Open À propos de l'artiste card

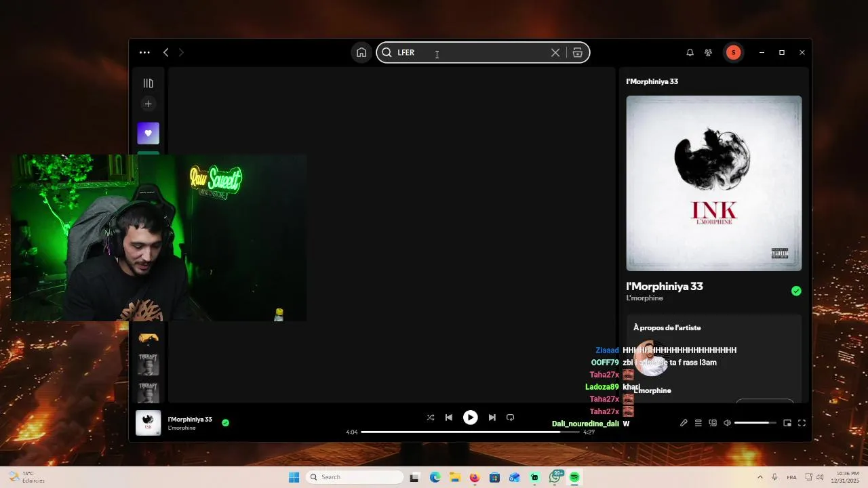click(714, 359)
